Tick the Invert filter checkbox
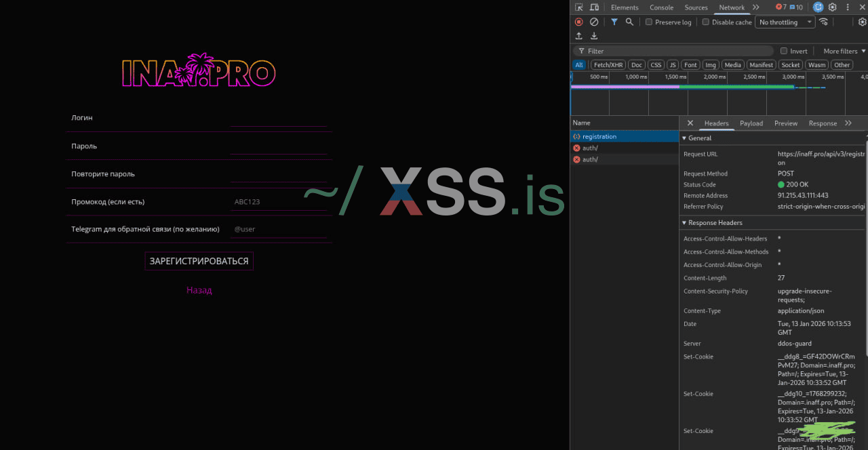 (x=784, y=51)
